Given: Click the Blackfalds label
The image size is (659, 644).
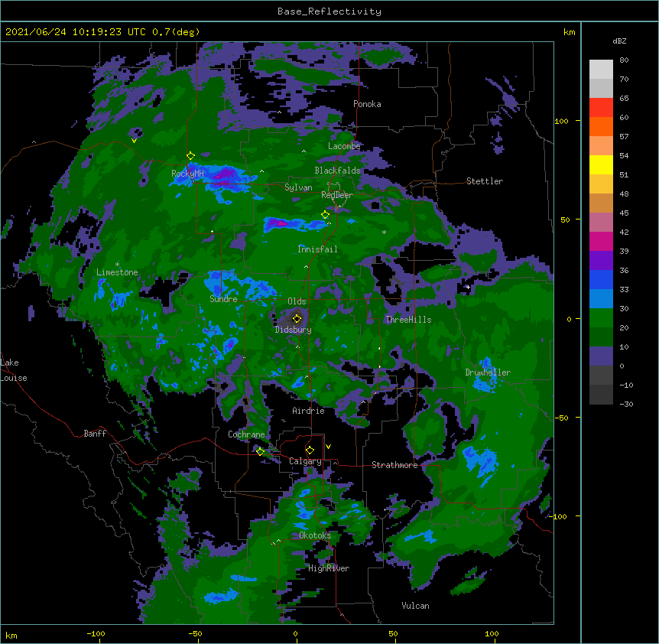Looking at the screenshot, I should coord(337,171).
